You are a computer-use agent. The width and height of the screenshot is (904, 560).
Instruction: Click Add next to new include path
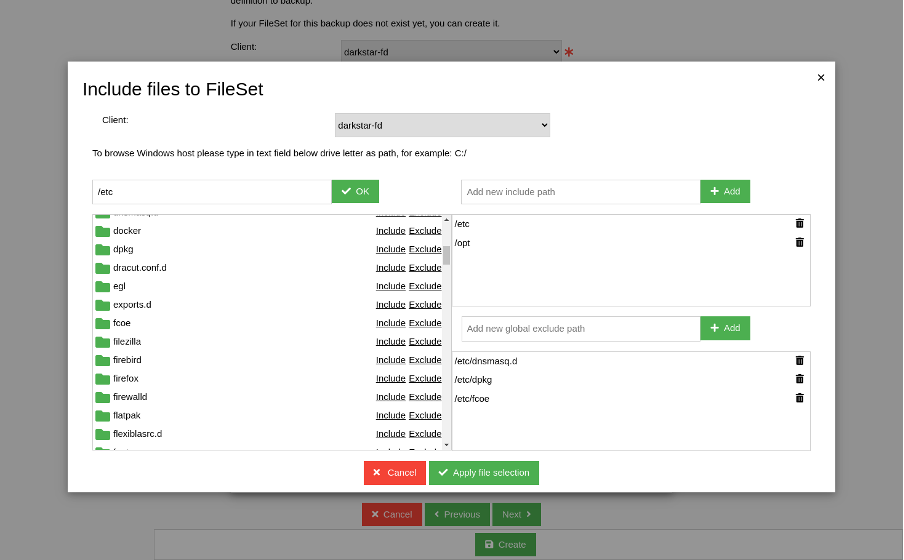(725, 191)
